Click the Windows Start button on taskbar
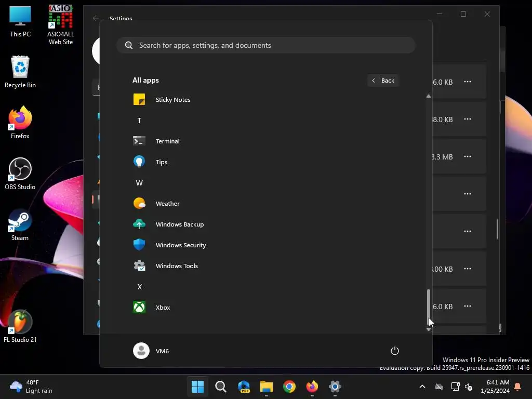Image resolution: width=532 pixels, height=399 pixels. point(197,387)
